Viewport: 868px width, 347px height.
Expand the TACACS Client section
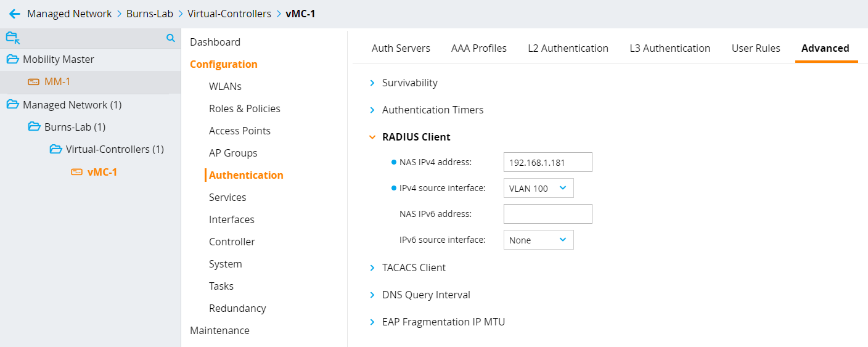tap(372, 267)
